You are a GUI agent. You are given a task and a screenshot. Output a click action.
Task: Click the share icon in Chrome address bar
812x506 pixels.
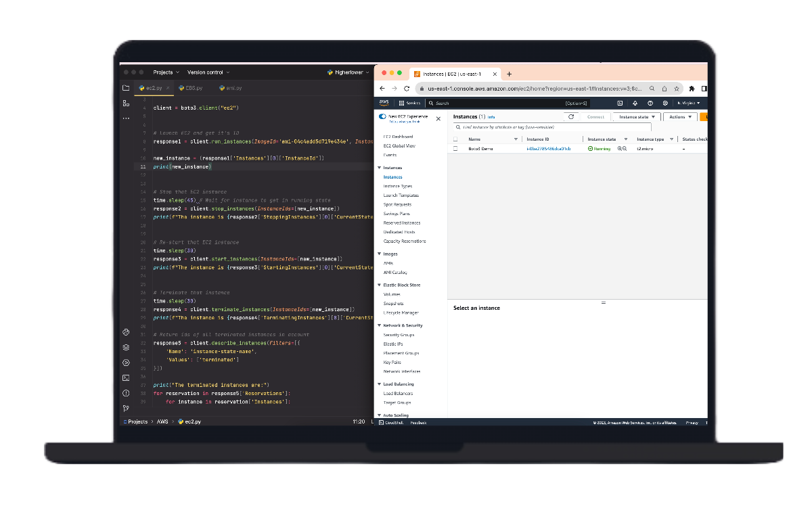pos(664,89)
